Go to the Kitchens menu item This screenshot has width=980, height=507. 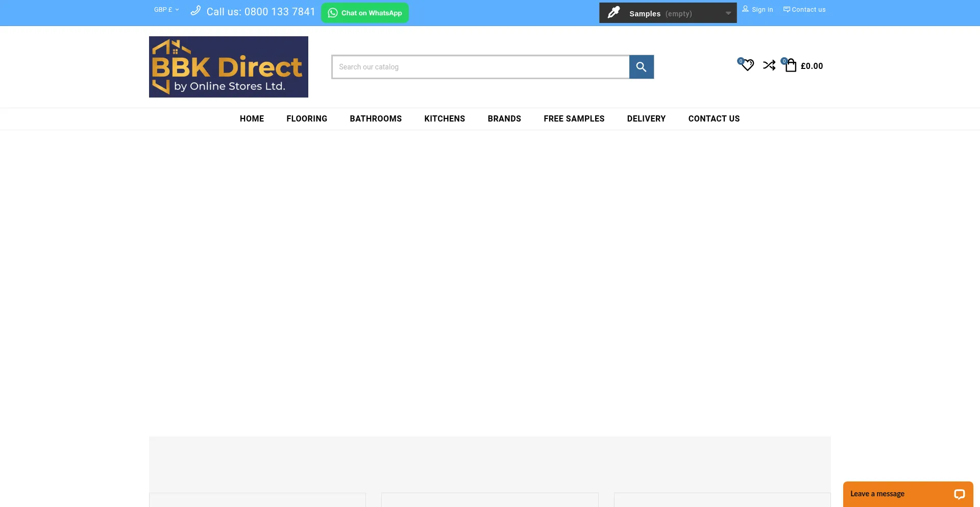[x=445, y=119]
